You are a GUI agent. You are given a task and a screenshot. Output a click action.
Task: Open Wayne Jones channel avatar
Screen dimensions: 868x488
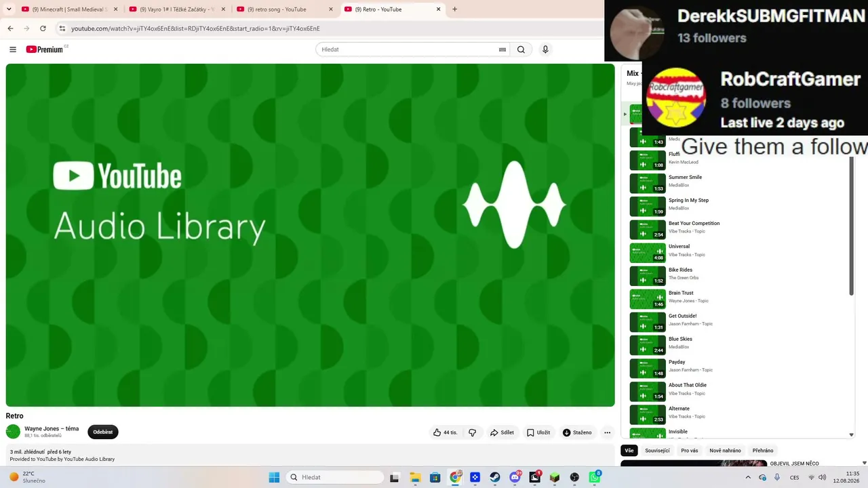click(13, 432)
